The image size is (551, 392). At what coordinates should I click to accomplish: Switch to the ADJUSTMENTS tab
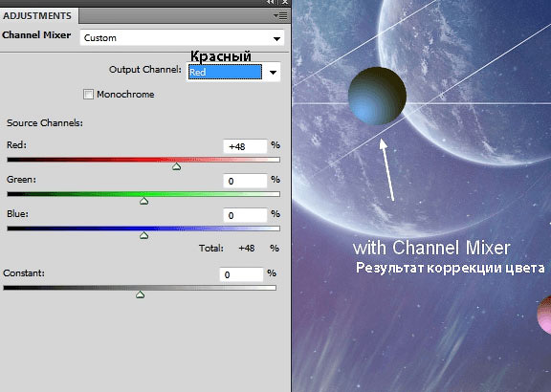[37, 16]
